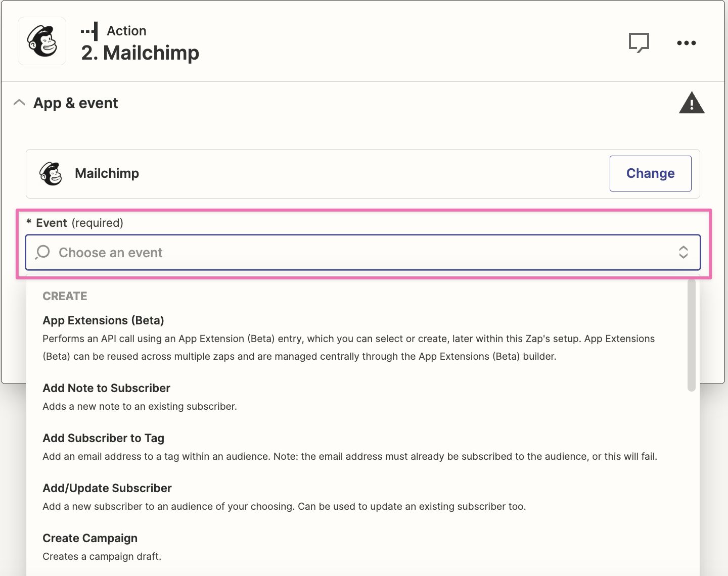Open the three-dot more options menu
The height and width of the screenshot is (576, 728).
click(687, 43)
